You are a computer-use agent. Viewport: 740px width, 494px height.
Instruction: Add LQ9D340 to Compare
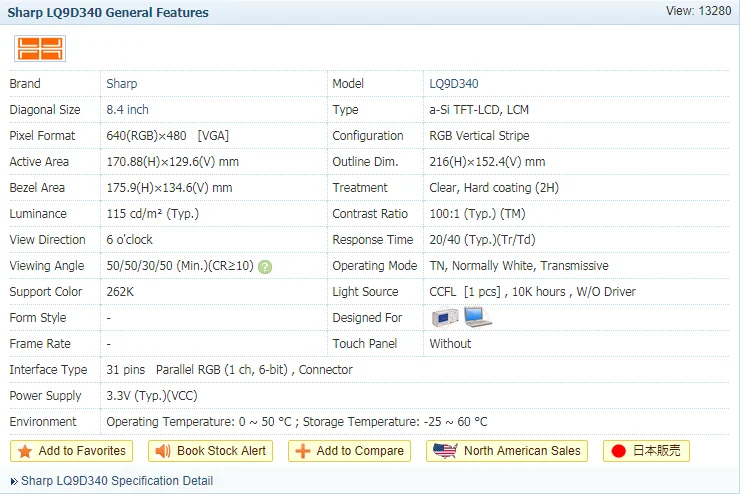pyautogui.click(x=349, y=451)
